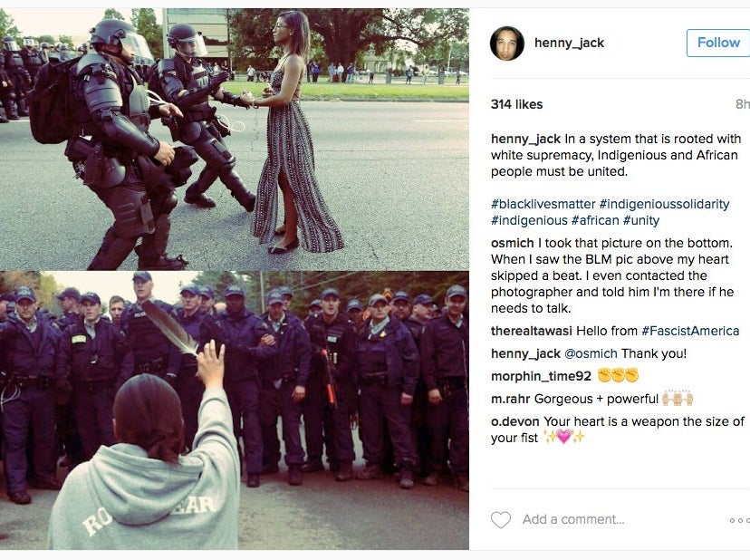Click the 8h post timestamp
This screenshot has width=750, height=560.
tap(743, 104)
